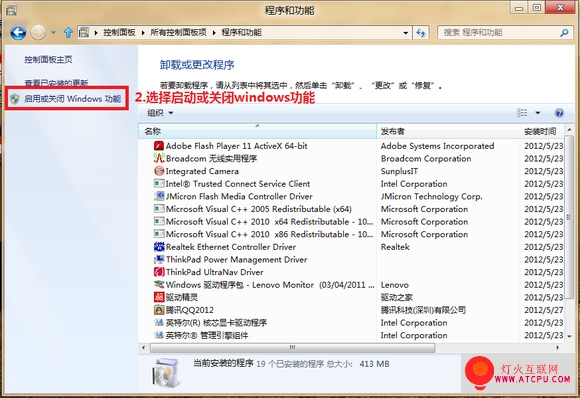This screenshot has height=398, width=580.
Task: Click the Integrated Camera icon
Action: point(159,171)
